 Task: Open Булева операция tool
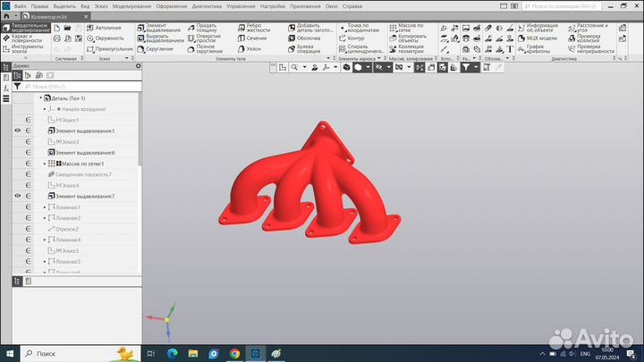coord(304,49)
